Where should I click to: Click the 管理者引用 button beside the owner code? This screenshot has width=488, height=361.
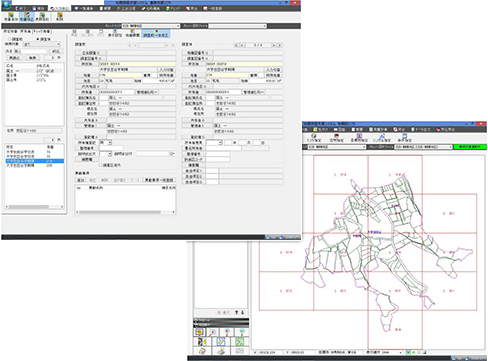(147, 92)
